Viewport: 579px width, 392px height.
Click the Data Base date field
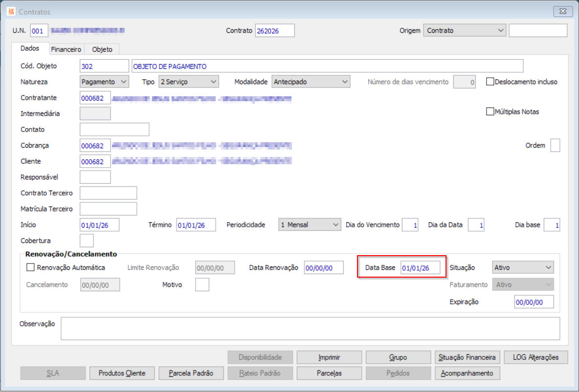pos(421,268)
